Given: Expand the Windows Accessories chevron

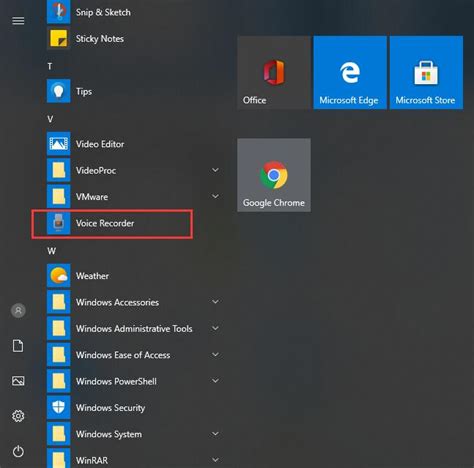Looking at the screenshot, I should click(x=216, y=302).
